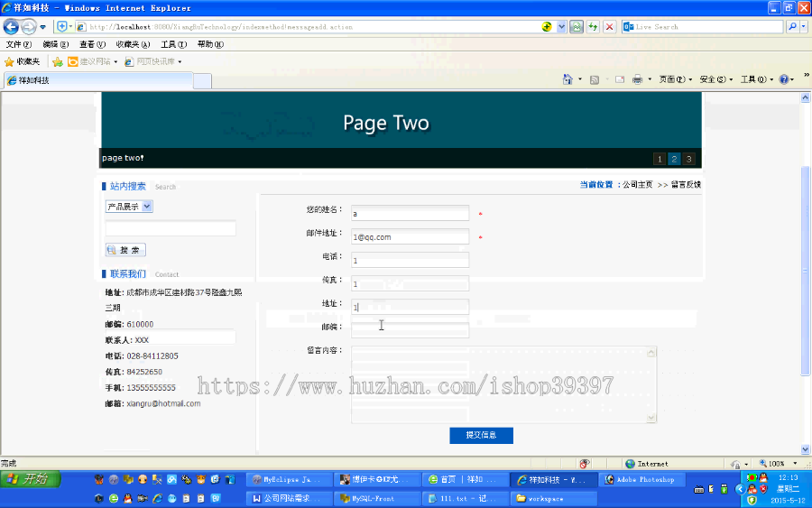
Task: Switch to MySQL-Front taskbar window
Action: 376,499
